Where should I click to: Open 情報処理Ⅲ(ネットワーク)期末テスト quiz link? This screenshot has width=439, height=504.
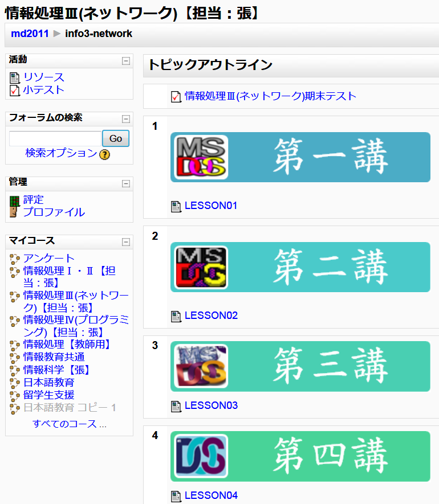[270, 96]
